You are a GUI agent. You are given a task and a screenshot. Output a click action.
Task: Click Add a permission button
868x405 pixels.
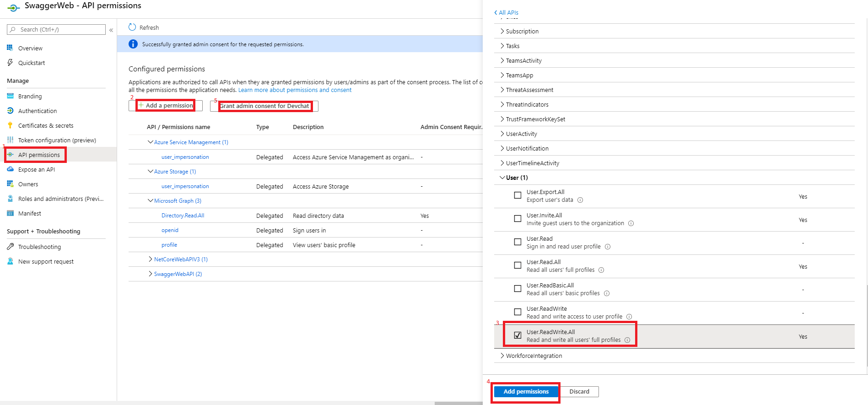(165, 106)
